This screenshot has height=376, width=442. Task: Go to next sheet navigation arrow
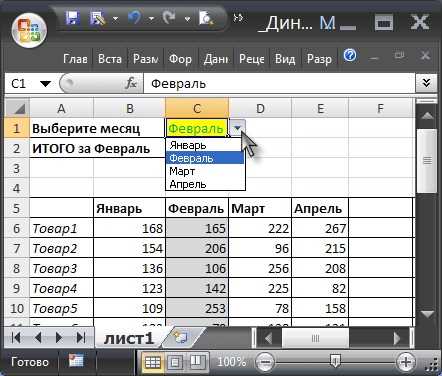(59, 338)
